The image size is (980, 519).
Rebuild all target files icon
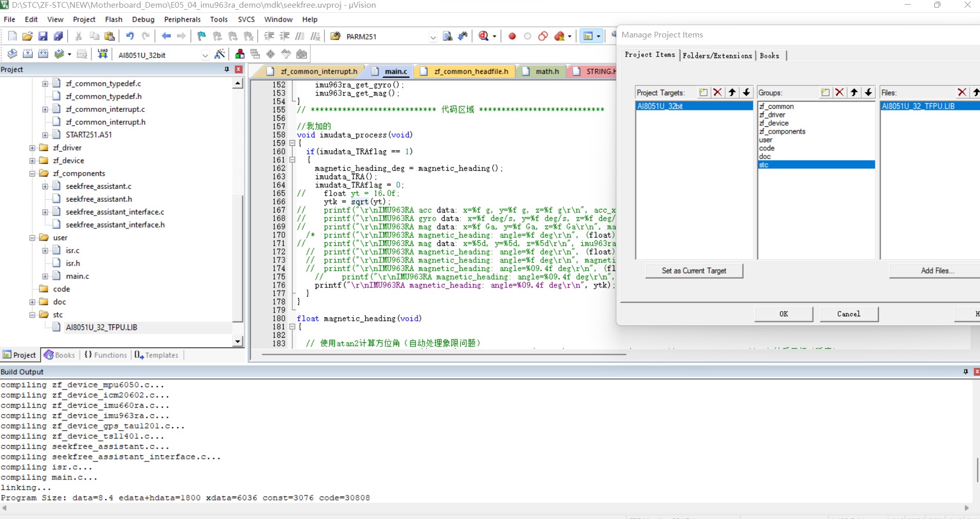pyautogui.click(x=43, y=54)
